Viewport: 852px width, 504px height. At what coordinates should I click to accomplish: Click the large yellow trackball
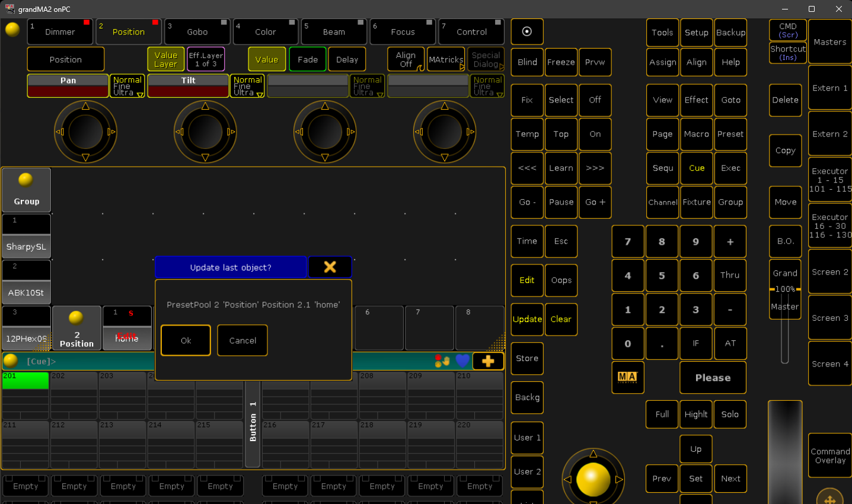tap(593, 479)
